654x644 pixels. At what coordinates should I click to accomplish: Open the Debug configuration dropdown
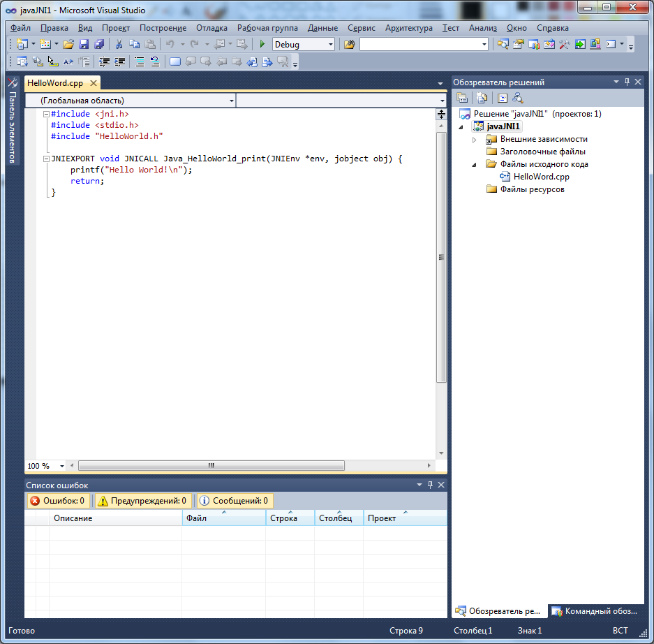click(x=331, y=44)
